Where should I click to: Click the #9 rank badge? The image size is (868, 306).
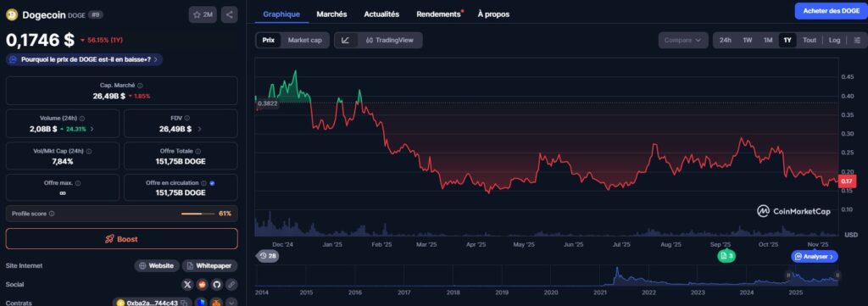point(95,15)
